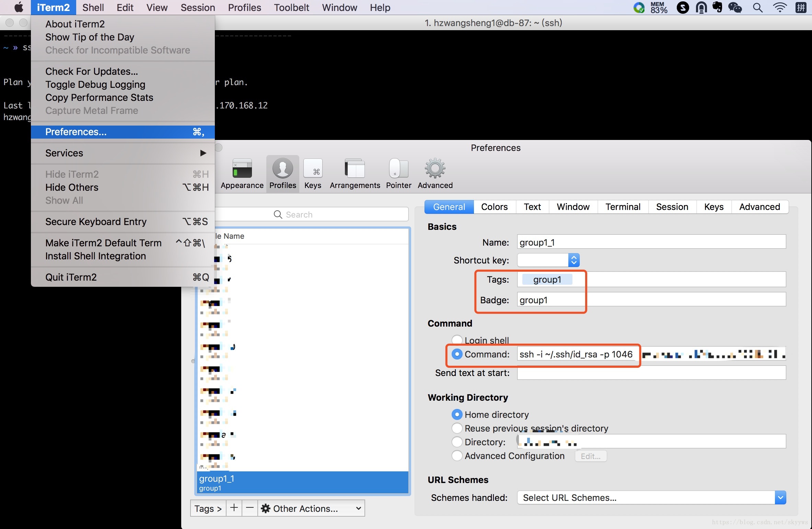
Task: Click the black S circle menu bar icon
Action: click(x=683, y=7)
